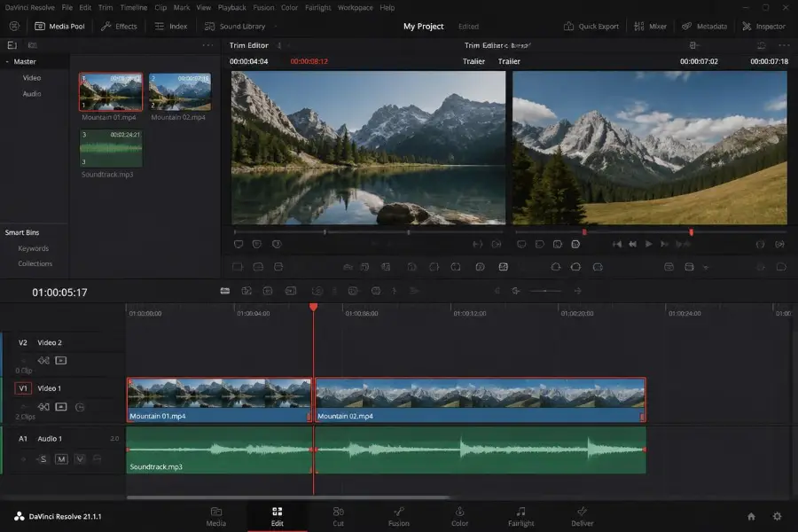
Task: Play timeline in reverse
Action: [x=632, y=245]
